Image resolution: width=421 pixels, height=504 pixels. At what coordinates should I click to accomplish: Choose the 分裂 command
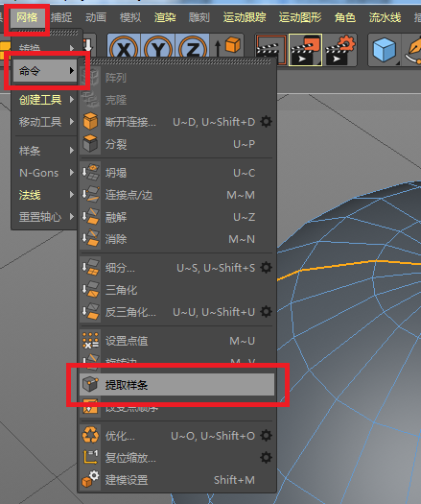click(177, 144)
